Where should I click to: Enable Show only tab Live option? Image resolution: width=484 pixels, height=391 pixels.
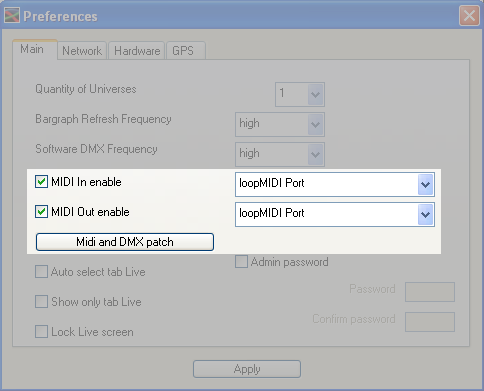pos(41,302)
